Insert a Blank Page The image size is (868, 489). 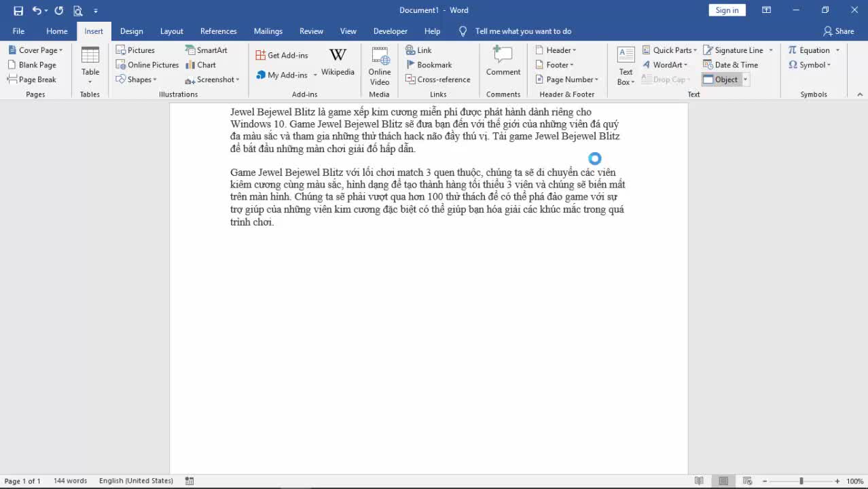pos(33,65)
